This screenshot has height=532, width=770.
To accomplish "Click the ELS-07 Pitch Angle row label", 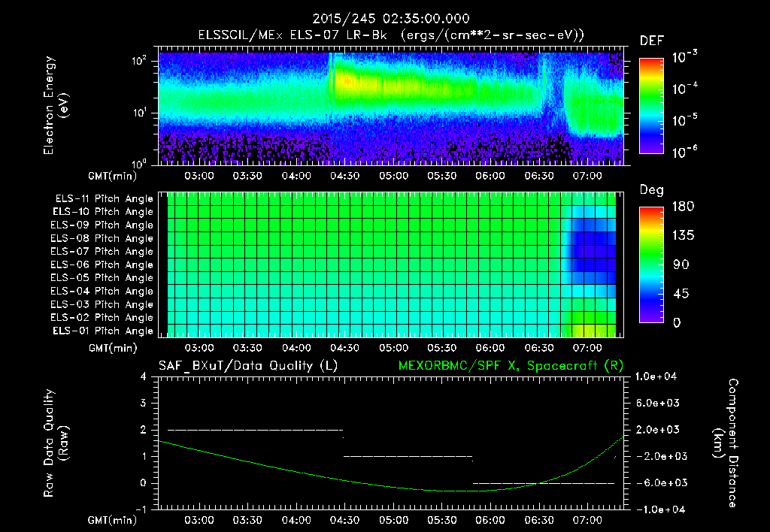I will [102, 251].
